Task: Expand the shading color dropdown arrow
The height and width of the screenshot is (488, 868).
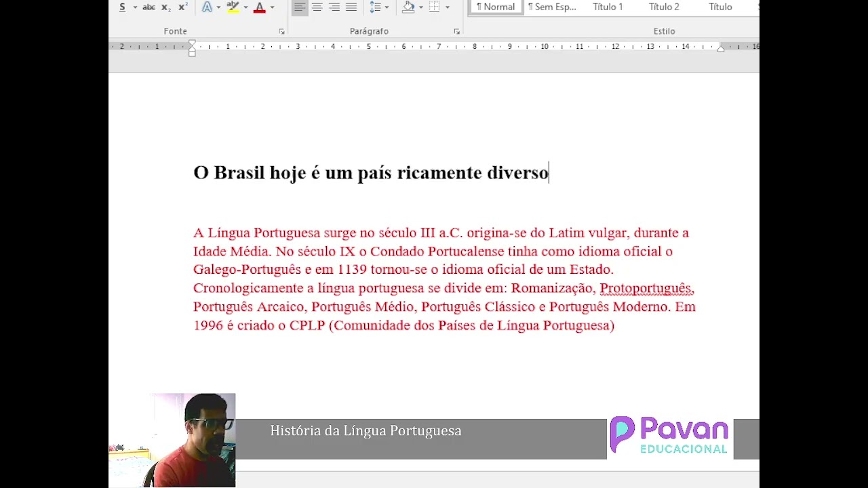Action: coord(420,7)
